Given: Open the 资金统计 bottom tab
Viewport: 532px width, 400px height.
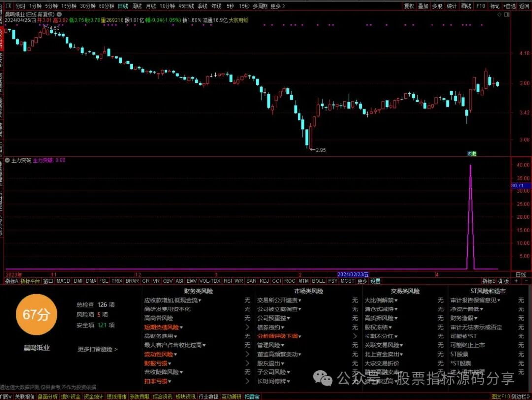Looking at the screenshot, I should coord(94,396).
